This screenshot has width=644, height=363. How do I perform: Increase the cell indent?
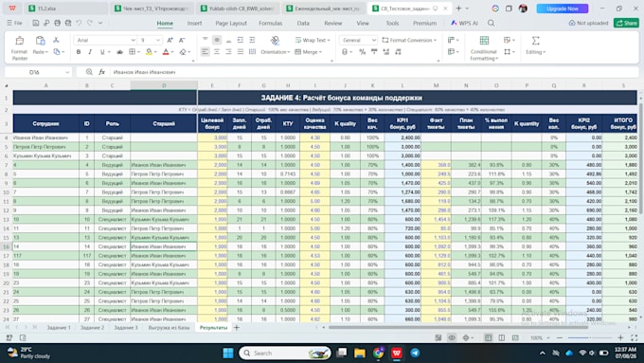click(252, 40)
